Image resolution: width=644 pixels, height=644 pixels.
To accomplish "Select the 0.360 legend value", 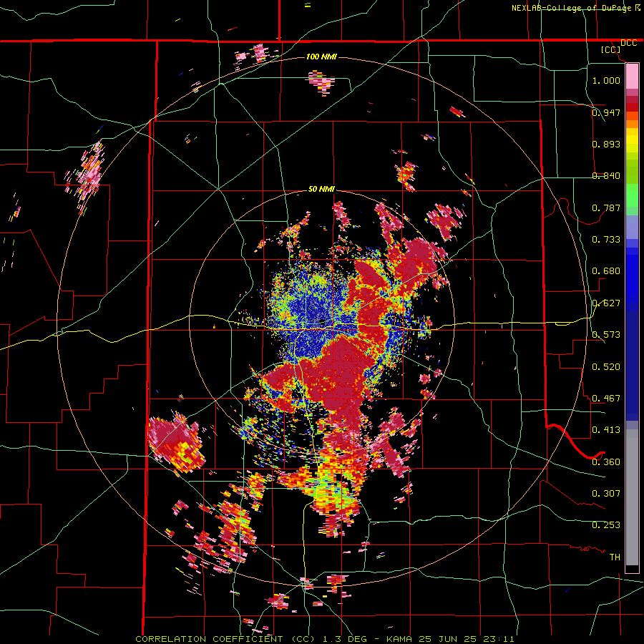I will [x=606, y=462].
